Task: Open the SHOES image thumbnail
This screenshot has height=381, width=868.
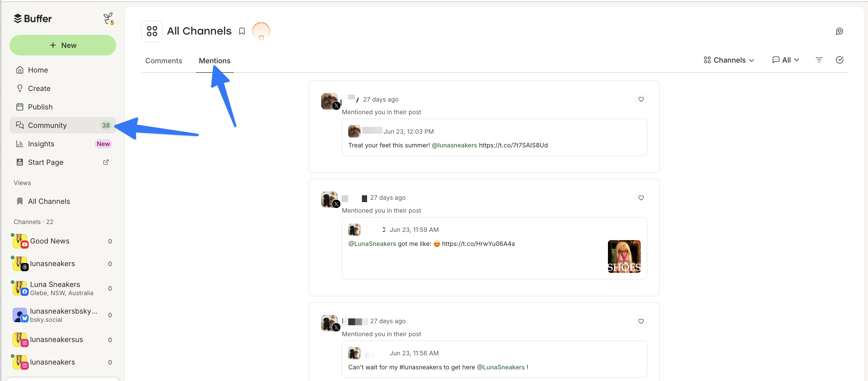Action: coord(624,257)
